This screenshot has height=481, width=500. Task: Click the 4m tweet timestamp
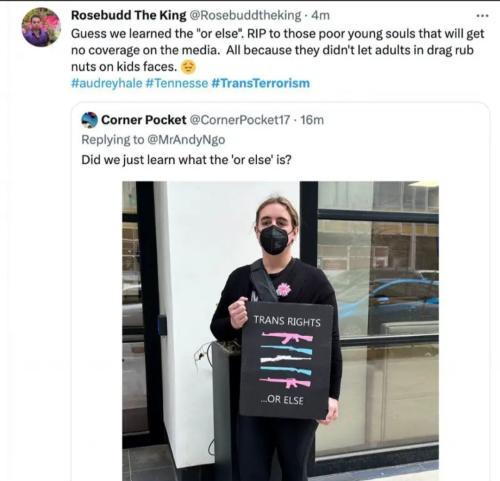pos(320,15)
